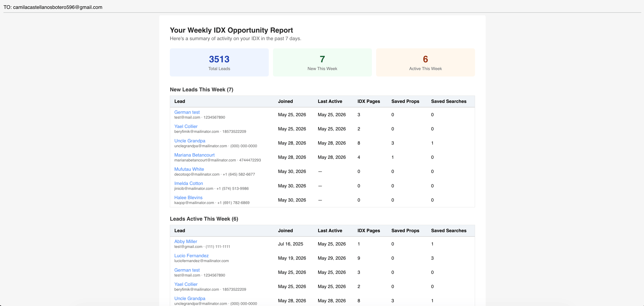Click Mariana Betancourt's May 28, 2026 joined date
Image resolution: width=644 pixels, height=306 pixels.
coord(292,157)
